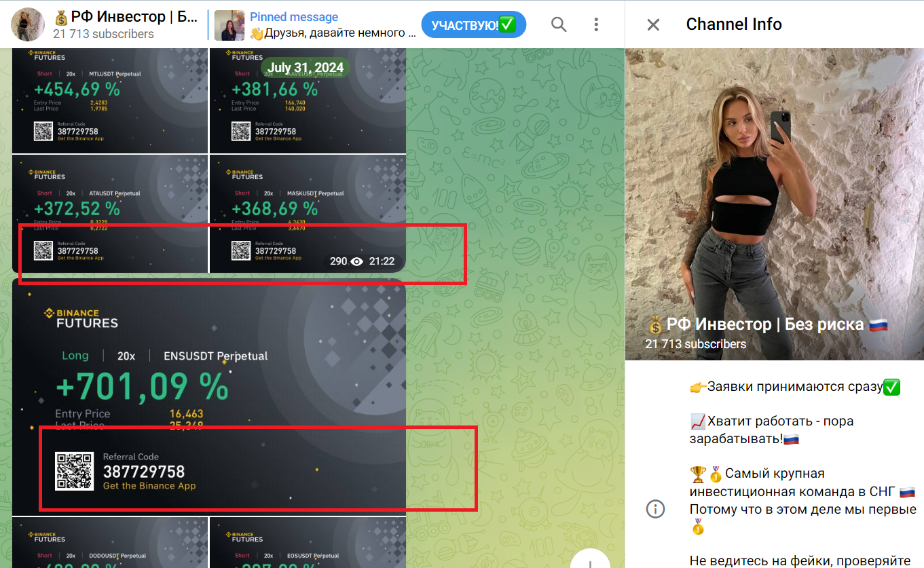Open the ATAUSDT +372,52 % image
Image resolution: width=924 pixels, height=568 pixels.
pos(110,214)
